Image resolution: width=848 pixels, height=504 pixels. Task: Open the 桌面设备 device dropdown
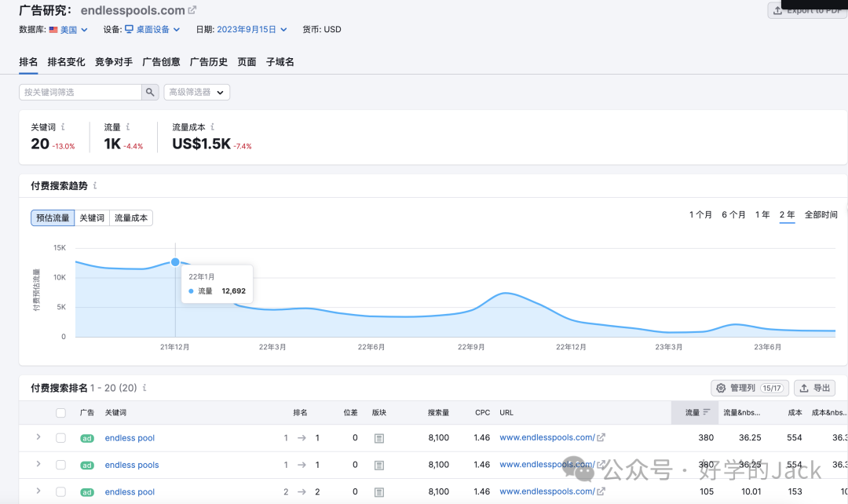click(152, 30)
